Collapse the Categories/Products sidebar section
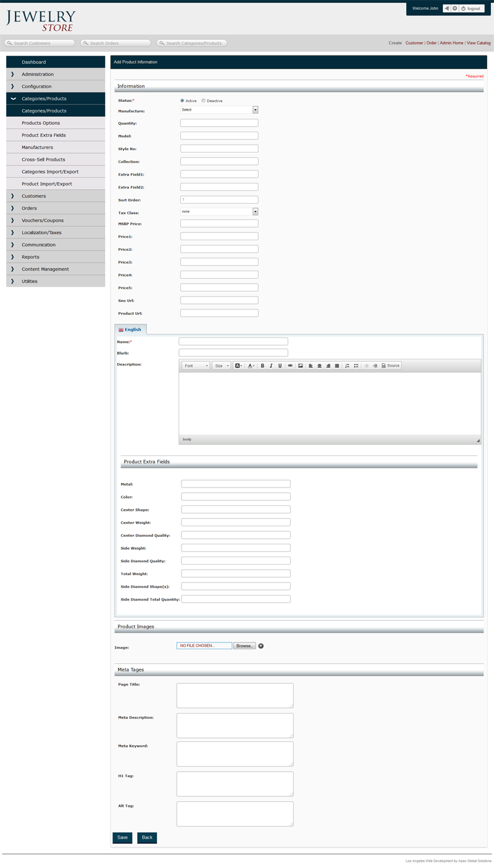 pos(56,99)
